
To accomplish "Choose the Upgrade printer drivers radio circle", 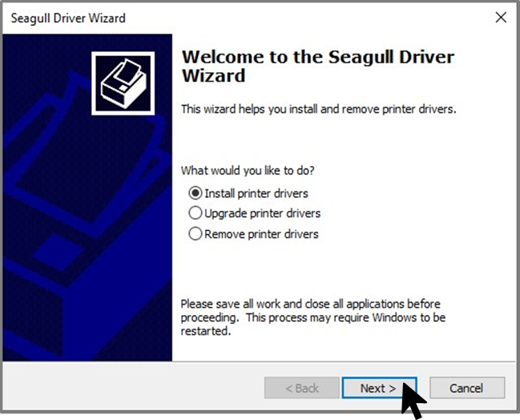I will pos(196,213).
